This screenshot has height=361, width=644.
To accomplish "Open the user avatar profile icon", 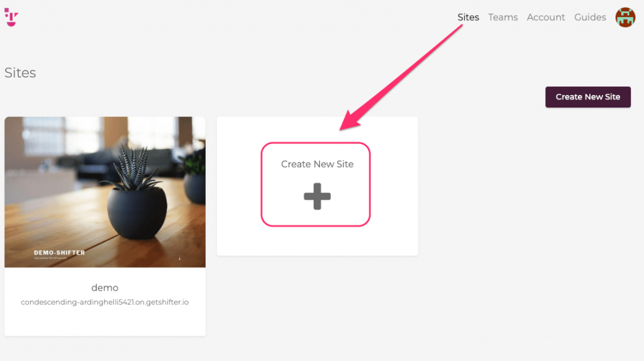I will click(x=625, y=17).
